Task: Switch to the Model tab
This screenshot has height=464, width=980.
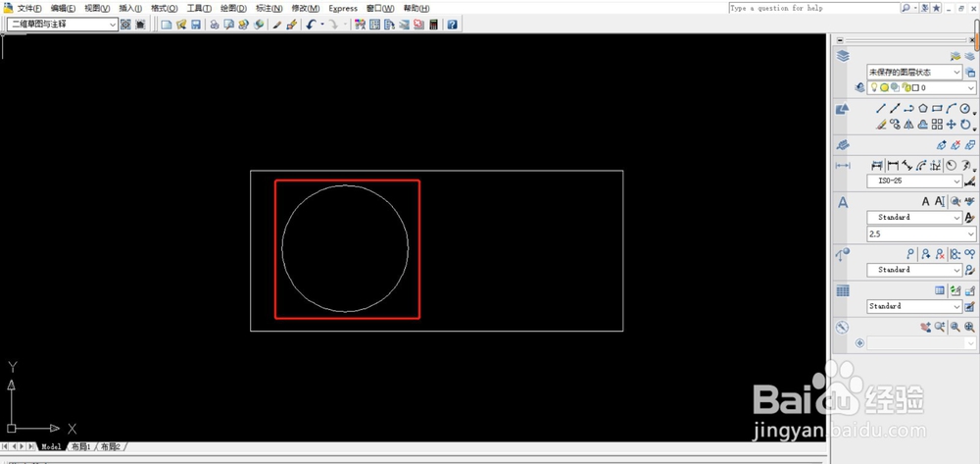Action: (51, 446)
